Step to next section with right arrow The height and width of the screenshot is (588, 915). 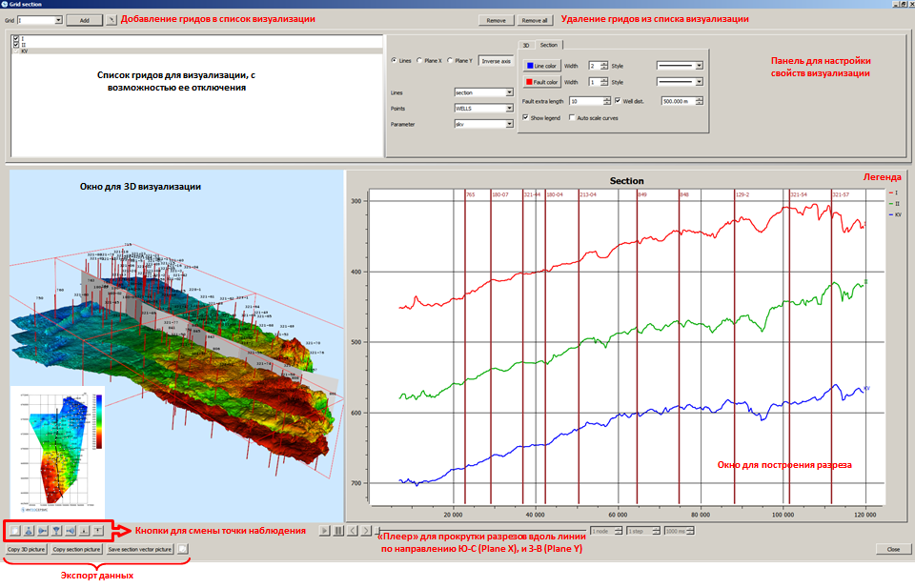click(x=367, y=531)
